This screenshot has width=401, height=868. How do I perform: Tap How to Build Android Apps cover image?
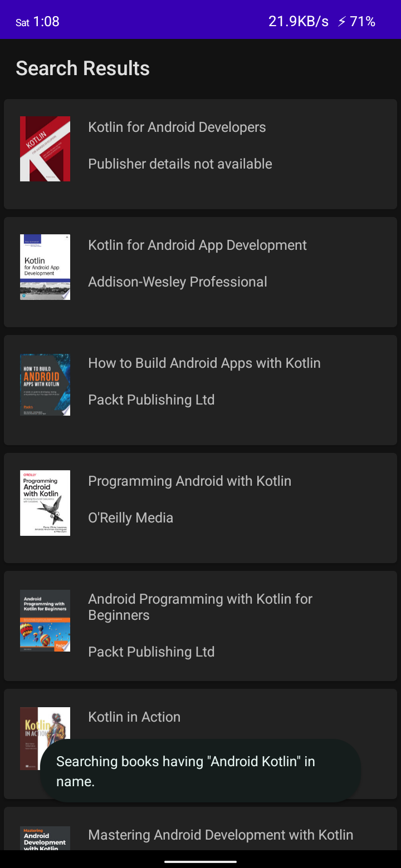45,384
